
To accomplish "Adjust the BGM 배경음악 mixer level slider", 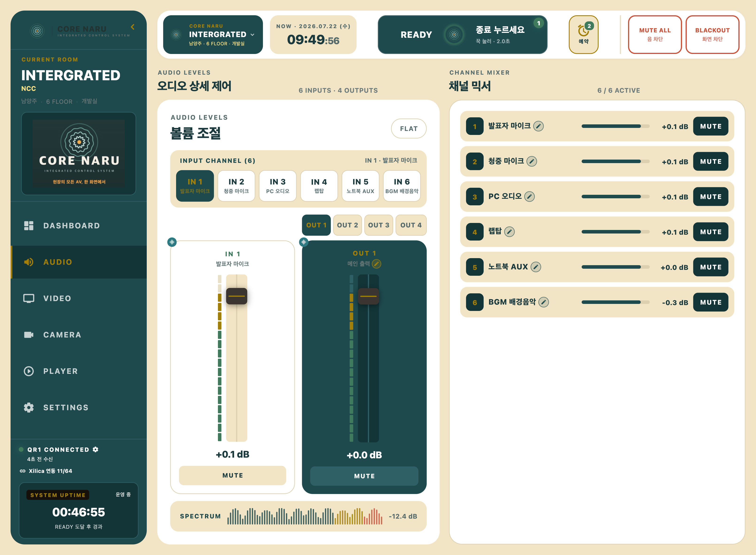I will (x=616, y=302).
